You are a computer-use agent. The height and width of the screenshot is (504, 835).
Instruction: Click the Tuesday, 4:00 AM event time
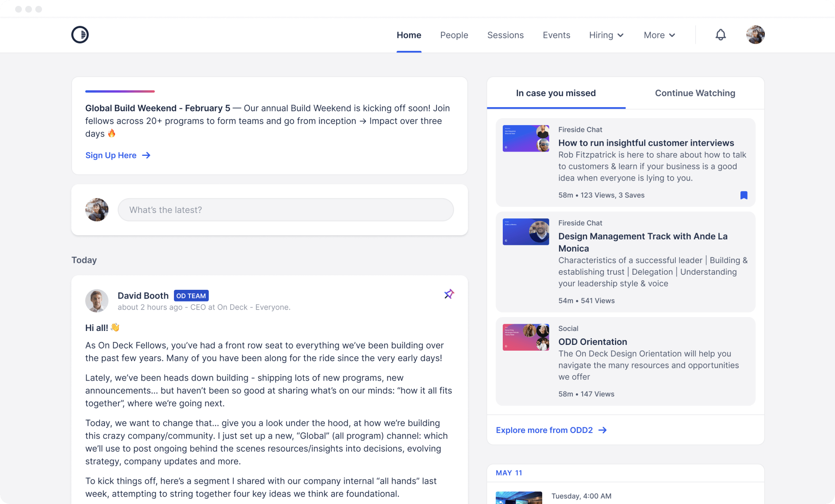[581, 496]
